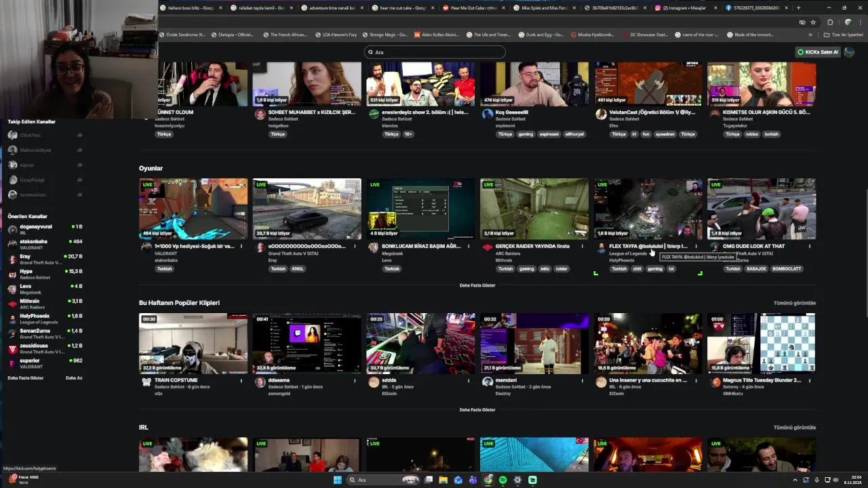
Task: Click the search magnifier icon in Ara bar
Action: coord(370,52)
